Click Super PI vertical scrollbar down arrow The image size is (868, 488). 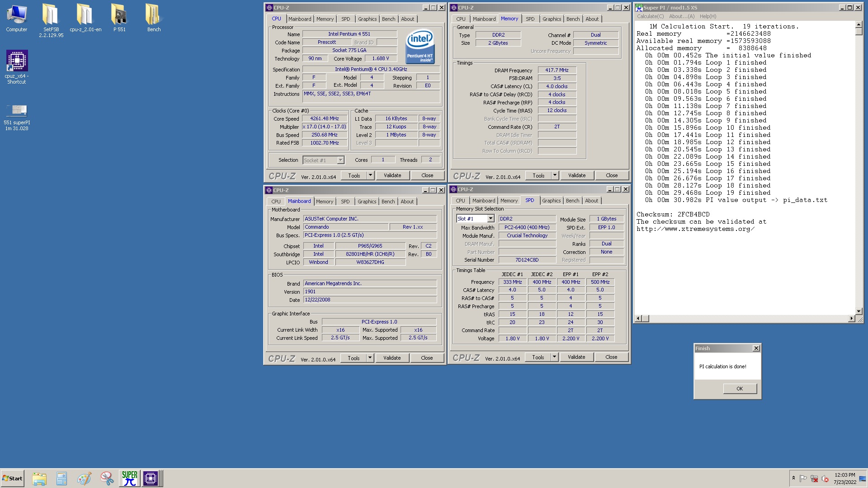tap(859, 311)
